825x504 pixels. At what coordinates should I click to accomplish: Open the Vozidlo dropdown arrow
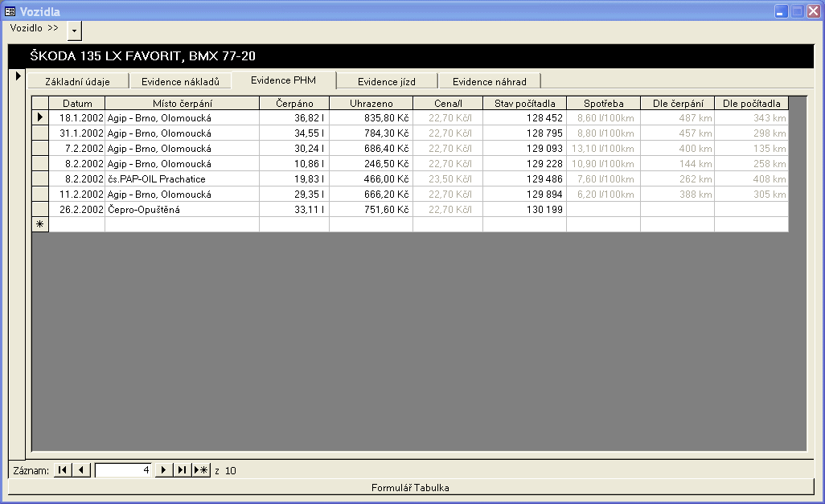pyautogui.click(x=74, y=31)
